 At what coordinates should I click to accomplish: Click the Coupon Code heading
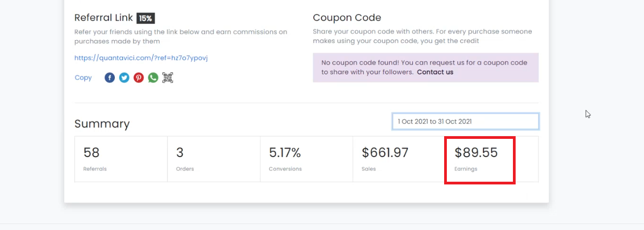click(347, 18)
